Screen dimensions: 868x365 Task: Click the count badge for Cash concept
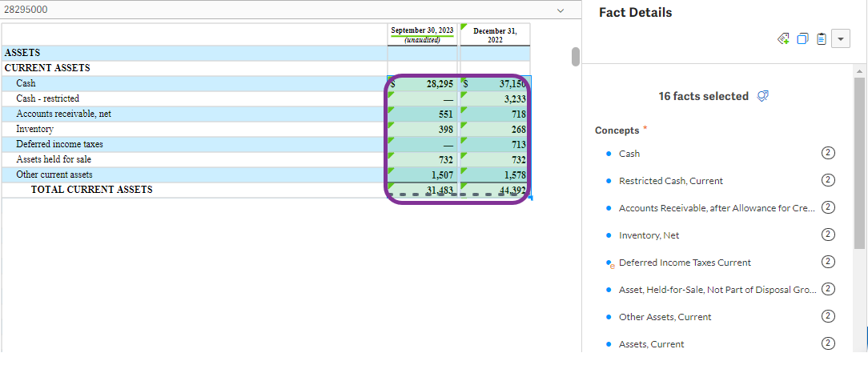[x=828, y=154]
